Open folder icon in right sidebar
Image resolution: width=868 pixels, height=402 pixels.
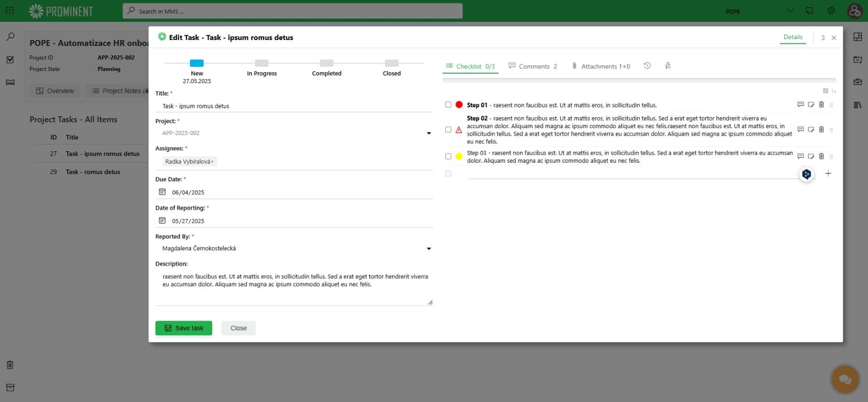pyautogui.click(x=858, y=59)
